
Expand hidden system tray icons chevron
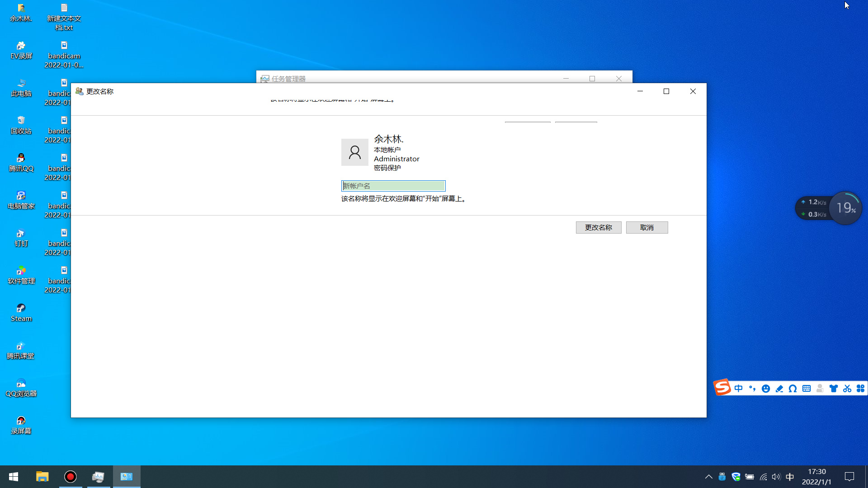click(x=708, y=477)
